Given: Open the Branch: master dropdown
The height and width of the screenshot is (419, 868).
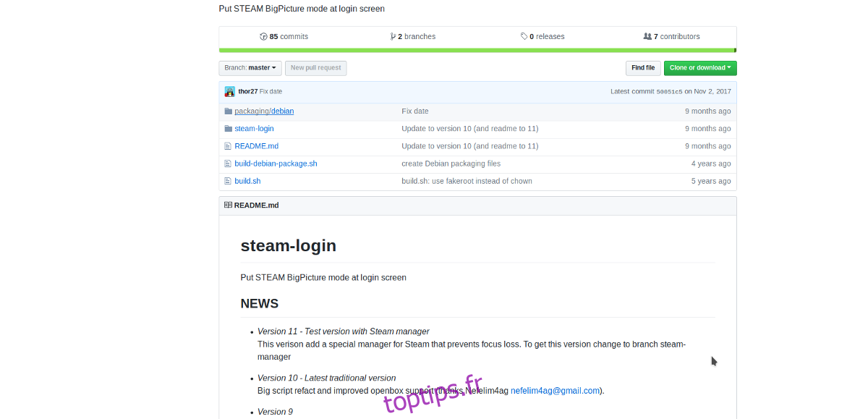Looking at the screenshot, I should 250,68.
